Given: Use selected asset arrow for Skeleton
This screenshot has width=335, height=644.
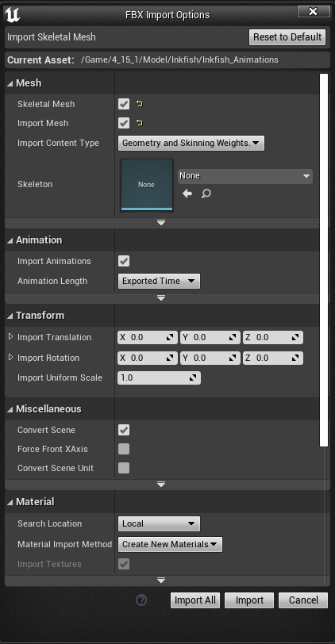Looking at the screenshot, I should coord(187,194).
